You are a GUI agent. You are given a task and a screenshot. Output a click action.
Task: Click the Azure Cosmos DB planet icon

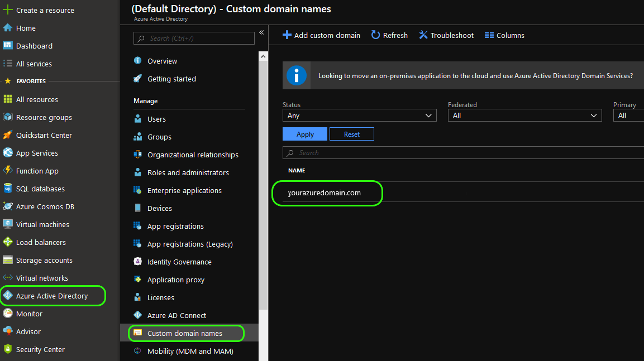[x=7, y=206]
